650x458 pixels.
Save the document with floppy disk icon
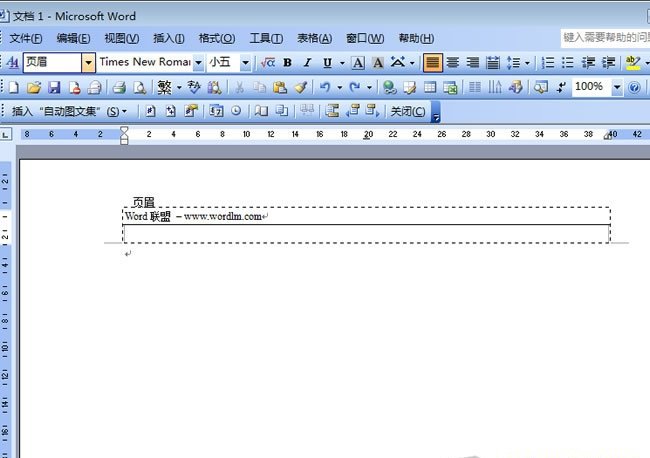pos(54,87)
